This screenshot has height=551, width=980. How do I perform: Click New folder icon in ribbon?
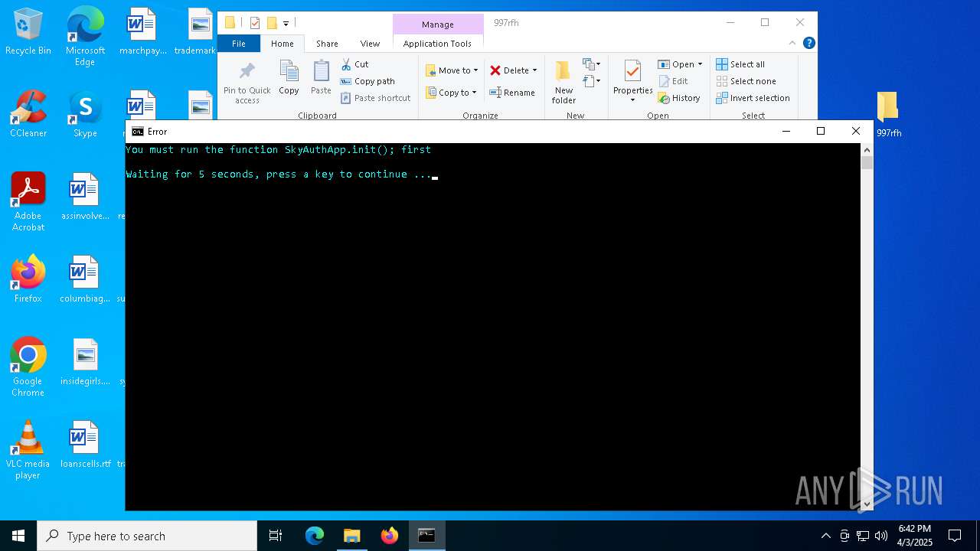click(563, 71)
